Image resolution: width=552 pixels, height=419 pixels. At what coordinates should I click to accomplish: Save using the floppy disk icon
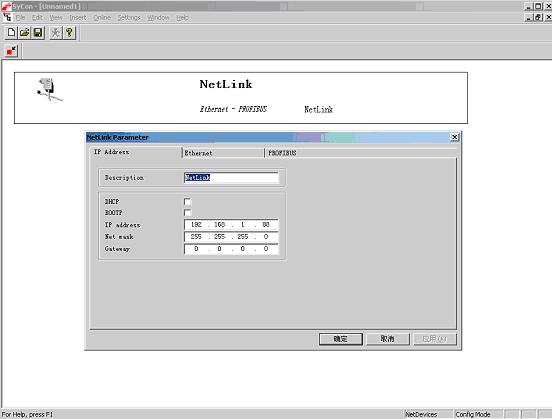pos(38,33)
